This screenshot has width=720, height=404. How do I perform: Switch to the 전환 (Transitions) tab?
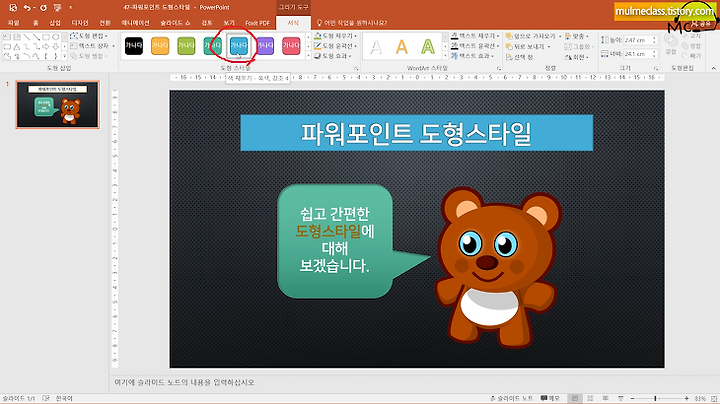105,23
